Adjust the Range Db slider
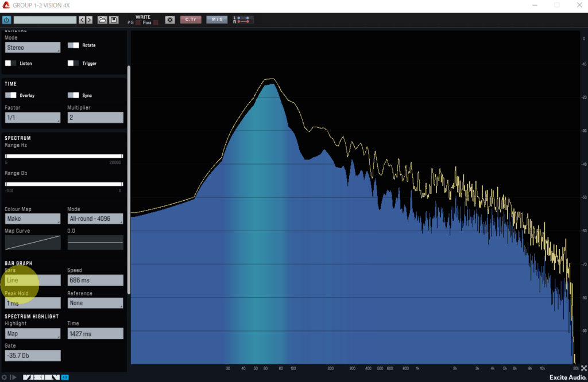The image size is (588, 382). 64,184
